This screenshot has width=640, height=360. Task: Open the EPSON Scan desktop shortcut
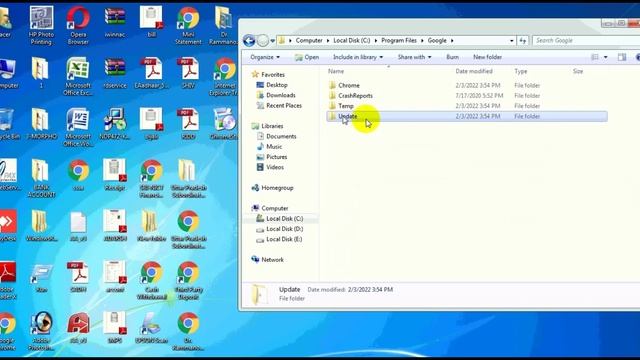pos(151,329)
